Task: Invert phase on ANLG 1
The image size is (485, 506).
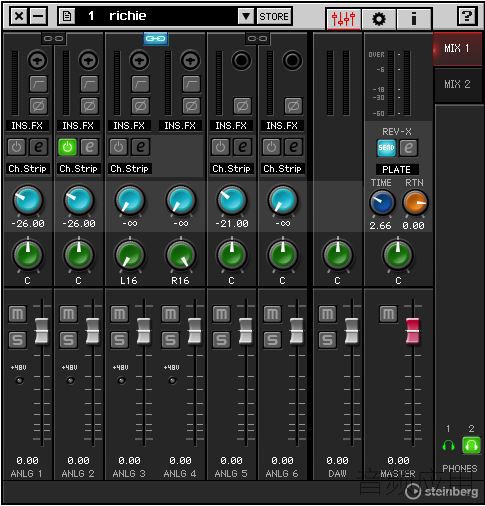Action: point(38,106)
